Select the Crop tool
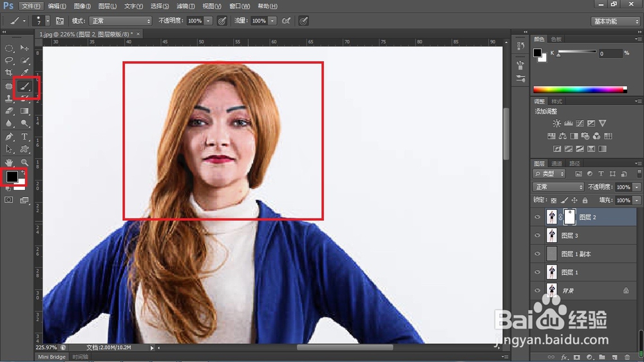Screen dimensions: 644x362 tap(9, 73)
